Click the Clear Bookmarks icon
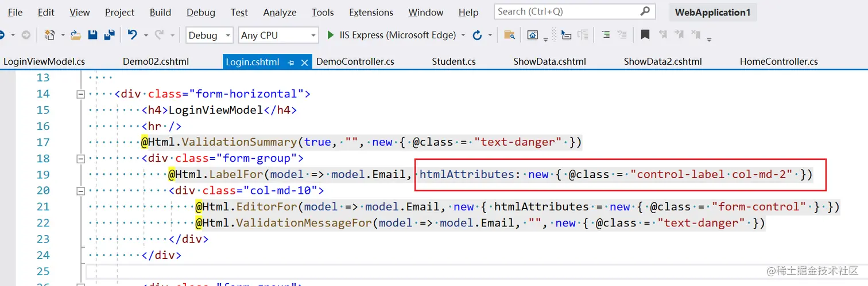The height and width of the screenshot is (286, 868). click(x=696, y=35)
